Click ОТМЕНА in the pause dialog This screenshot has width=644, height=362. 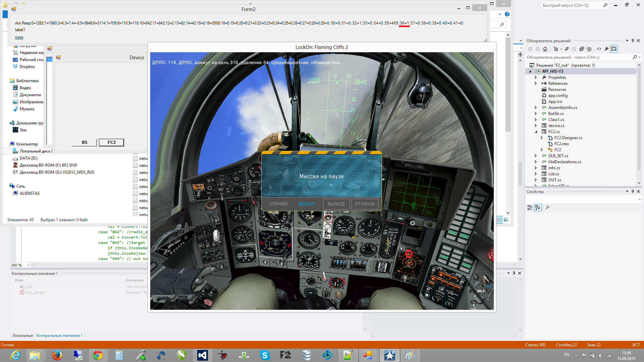[365, 204]
